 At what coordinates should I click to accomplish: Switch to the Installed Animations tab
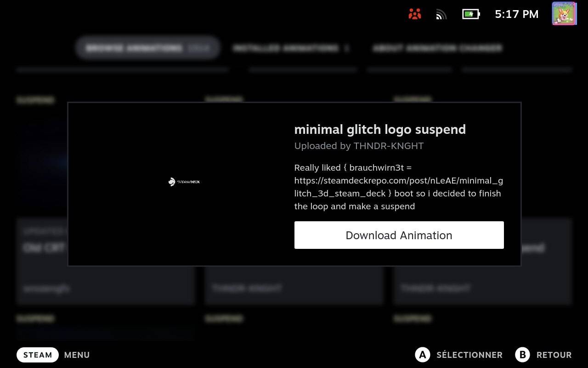coord(291,48)
